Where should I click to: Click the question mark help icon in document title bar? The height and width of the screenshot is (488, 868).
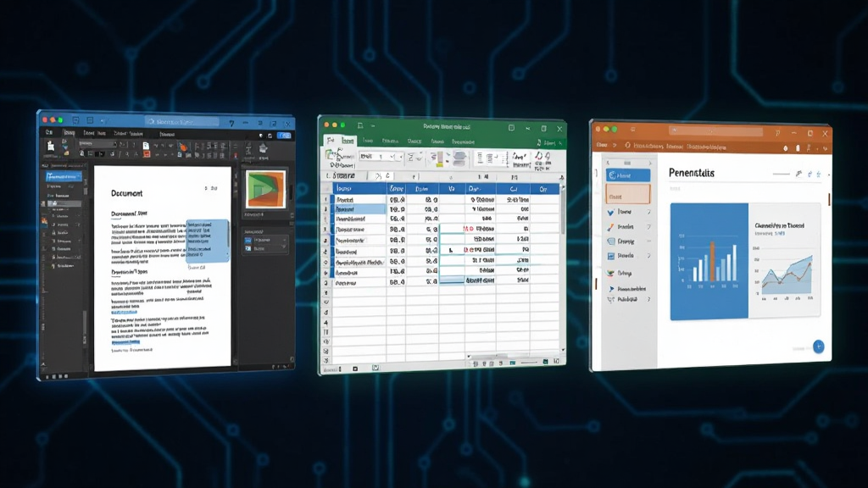(231, 124)
